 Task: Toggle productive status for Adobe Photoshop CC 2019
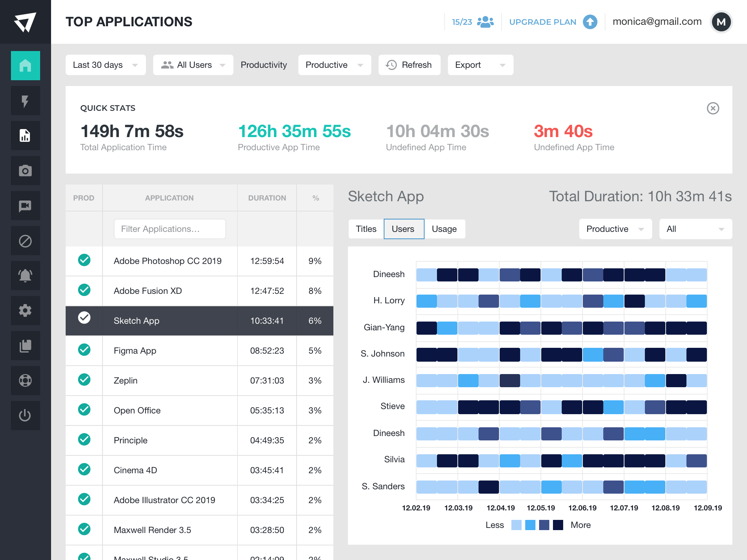(x=84, y=261)
